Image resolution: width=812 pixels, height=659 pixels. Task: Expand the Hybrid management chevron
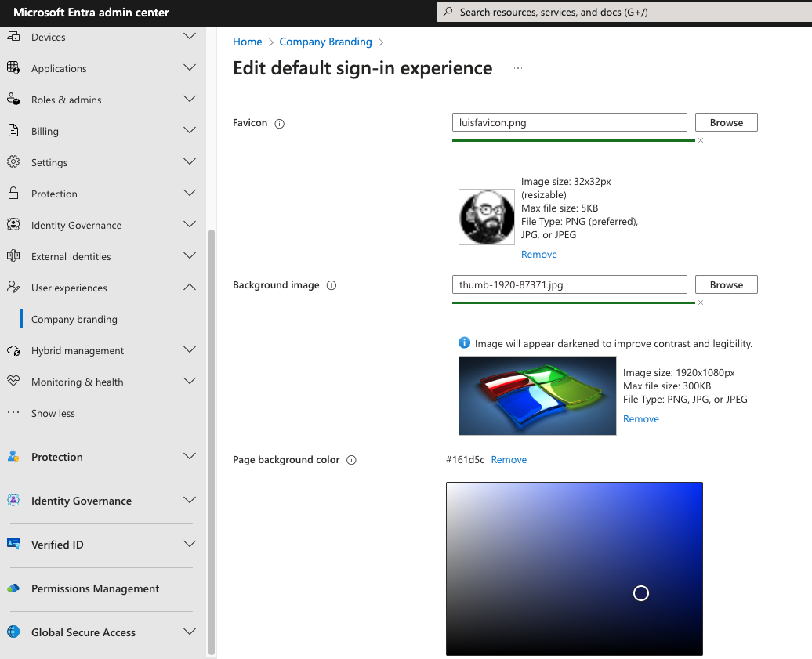pos(190,350)
